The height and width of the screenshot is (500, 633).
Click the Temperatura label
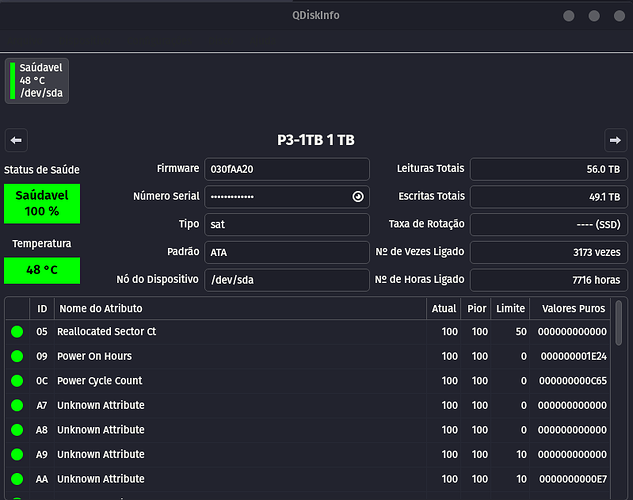42,244
